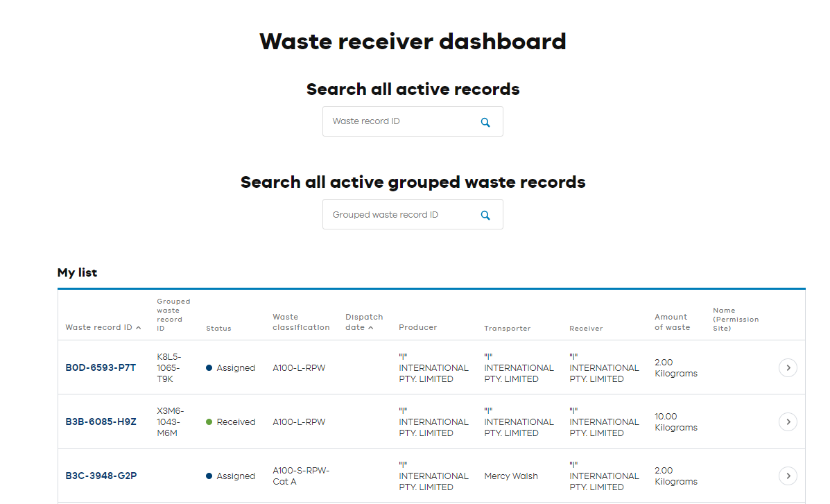
Task: Click the Amount of waste column header
Action: pyautogui.click(x=673, y=322)
